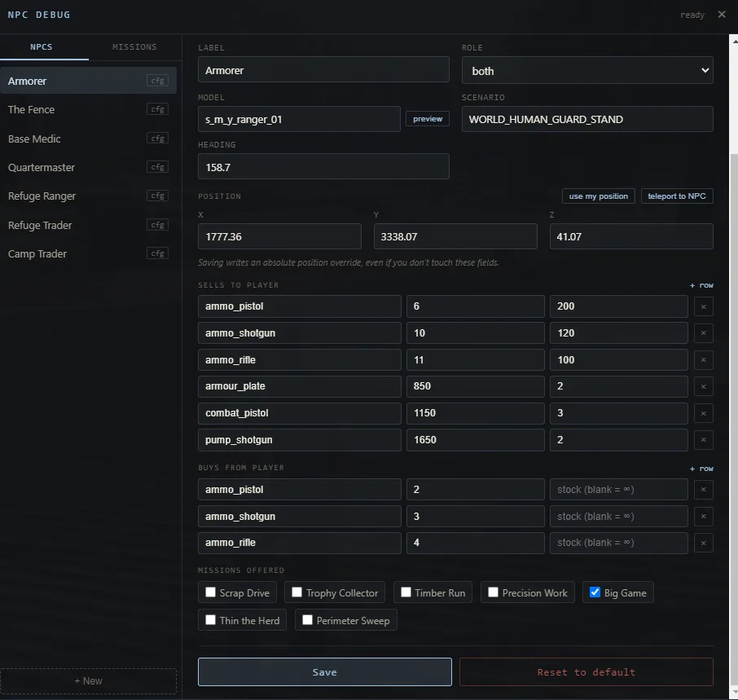Viewport: 738px width, 700px height.
Task: Click the Model field s_m_y_ranger_01
Action: tap(299, 119)
